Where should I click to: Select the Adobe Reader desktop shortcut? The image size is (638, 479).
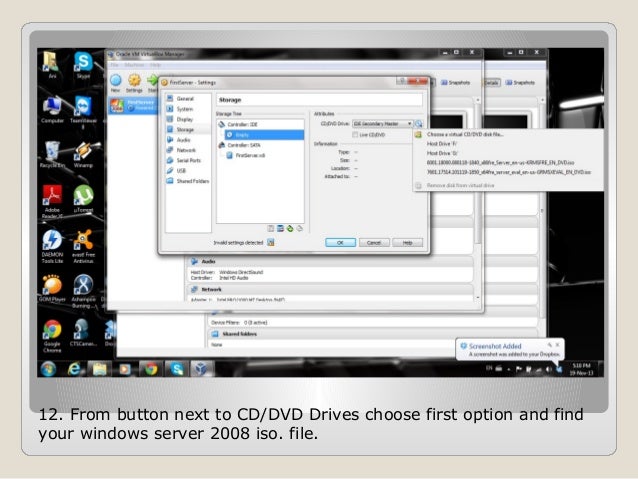(x=52, y=202)
